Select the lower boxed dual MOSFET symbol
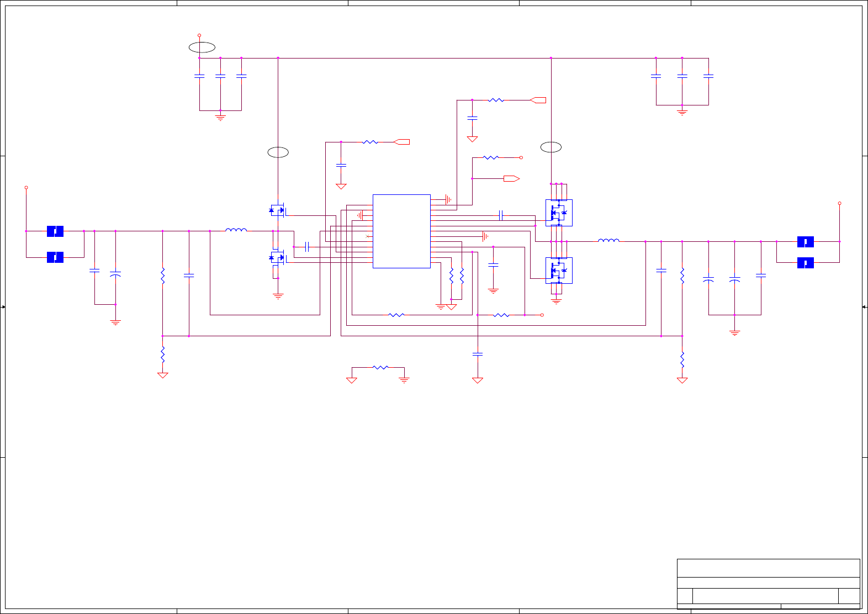 coord(559,271)
